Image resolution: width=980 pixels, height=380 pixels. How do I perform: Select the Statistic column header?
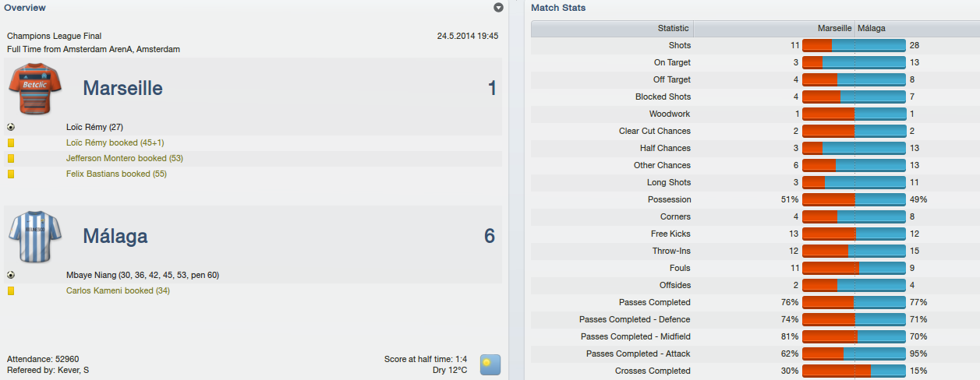(612, 28)
